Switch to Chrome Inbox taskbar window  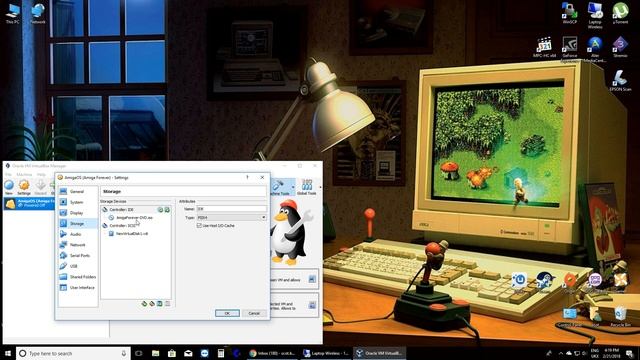click(x=272, y=353)
